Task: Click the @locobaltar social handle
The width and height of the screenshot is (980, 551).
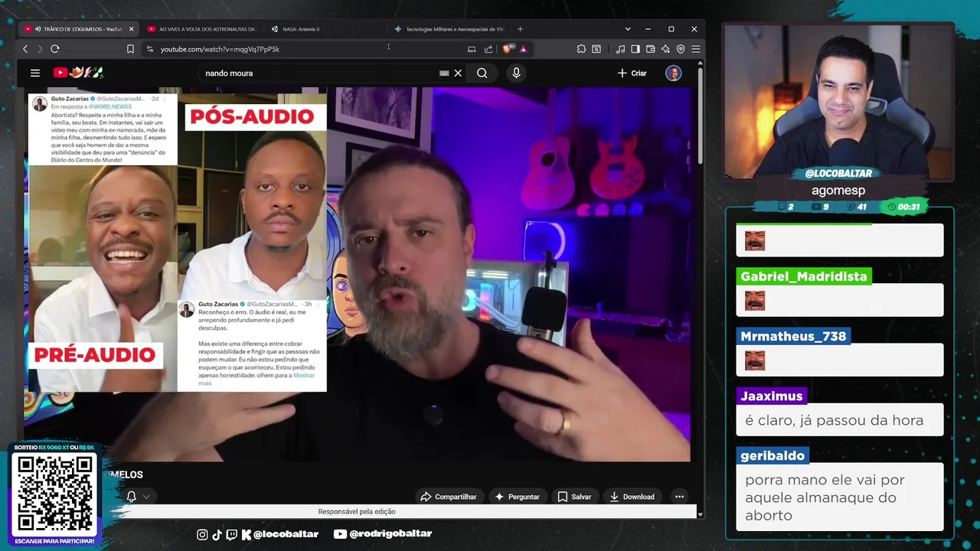Action: point(286,534)
